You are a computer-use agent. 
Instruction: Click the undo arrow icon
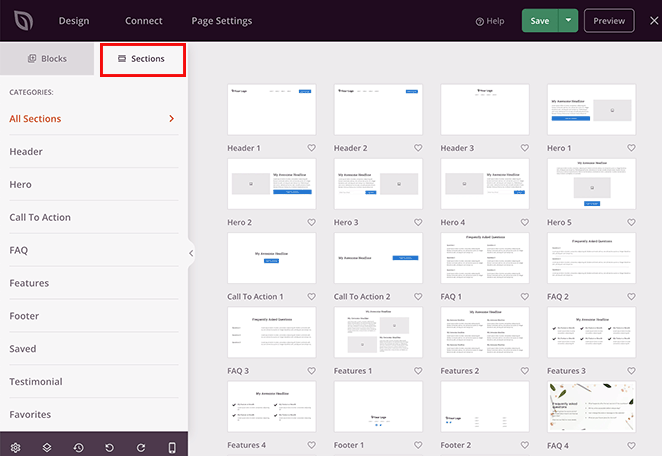109,447
